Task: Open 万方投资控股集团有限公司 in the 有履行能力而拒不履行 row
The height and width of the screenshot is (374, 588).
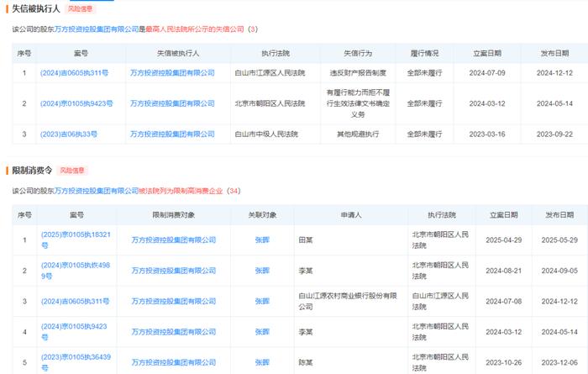Action: [x=172, y=103]
